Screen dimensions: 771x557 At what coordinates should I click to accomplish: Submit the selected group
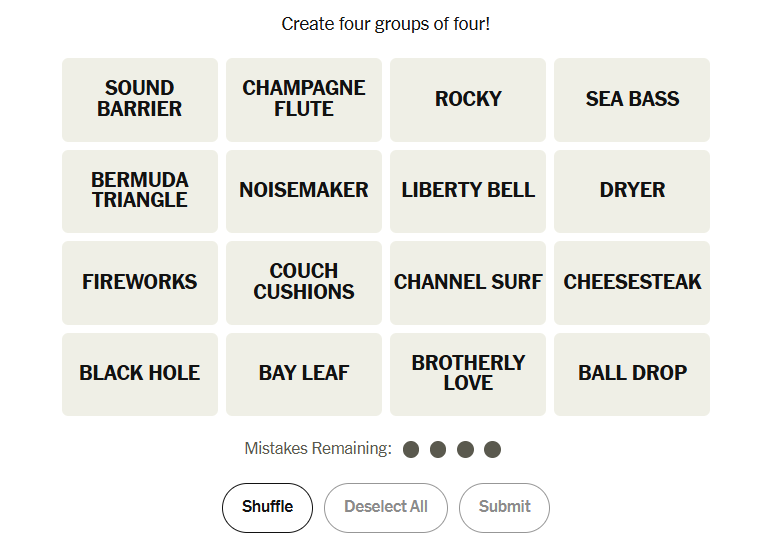pyautogui.click(x=504, y=507)
